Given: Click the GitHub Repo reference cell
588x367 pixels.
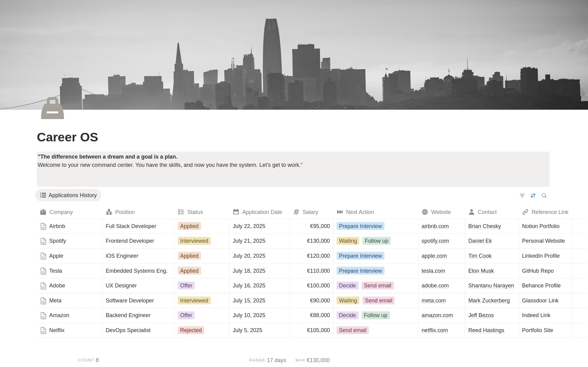Looking at the screenshot, I should [545, 271].
